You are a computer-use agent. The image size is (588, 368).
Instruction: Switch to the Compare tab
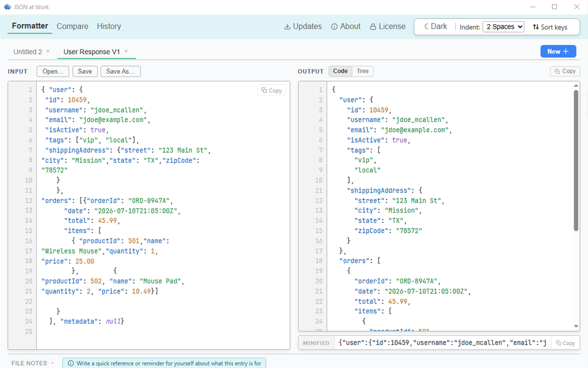coord(72,26)
